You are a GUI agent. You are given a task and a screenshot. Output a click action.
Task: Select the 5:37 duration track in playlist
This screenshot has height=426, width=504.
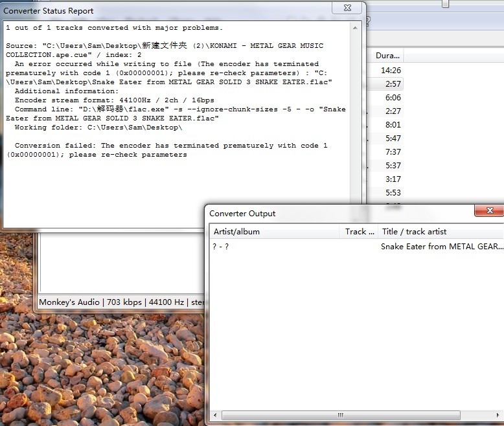pyautogui.click(x=393, y=166)
